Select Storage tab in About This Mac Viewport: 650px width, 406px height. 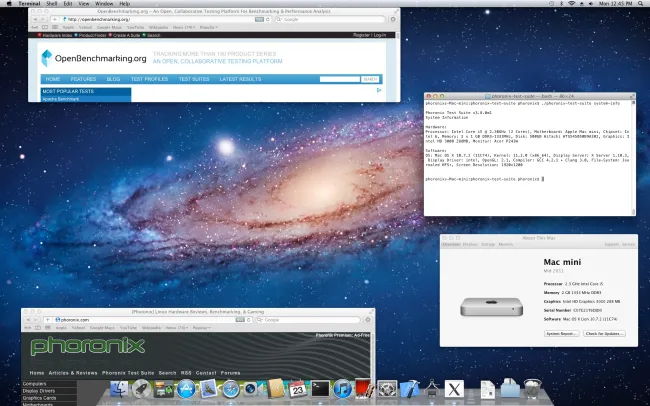[488, 245]
